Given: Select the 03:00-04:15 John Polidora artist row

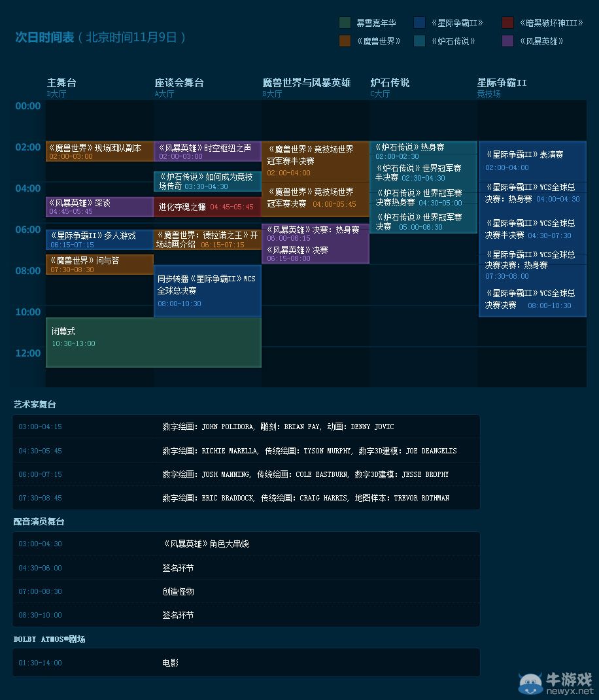Looking at the screenshot, I should click(246, 427).
